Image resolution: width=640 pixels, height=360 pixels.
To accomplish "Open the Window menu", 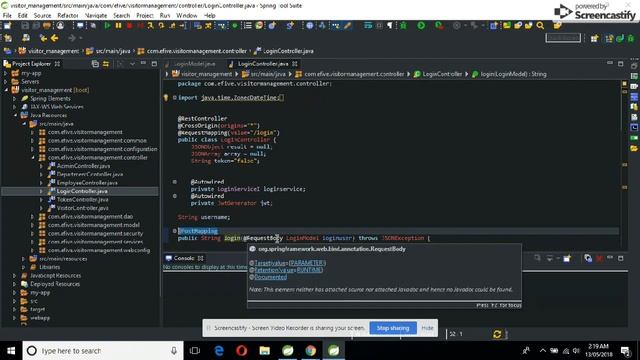I will click(187, 16).
